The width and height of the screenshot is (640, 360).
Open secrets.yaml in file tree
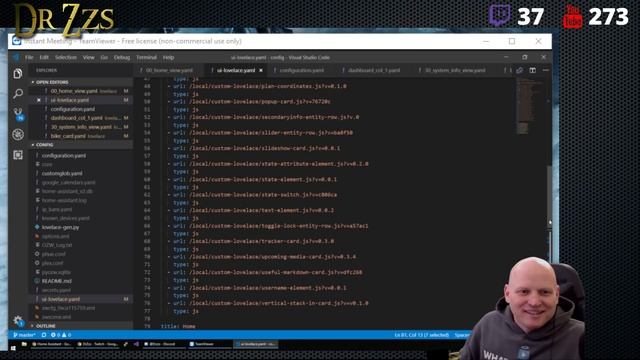tap(80, 290)
